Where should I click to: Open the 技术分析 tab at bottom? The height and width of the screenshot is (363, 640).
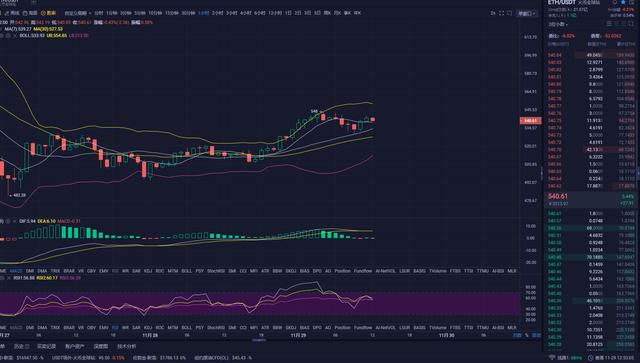(x=127, y=346)
